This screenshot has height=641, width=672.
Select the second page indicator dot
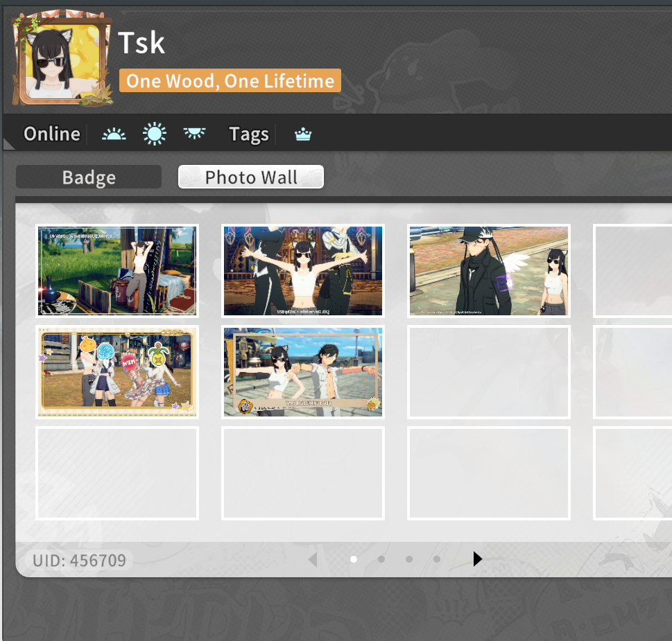pos(381,559)
